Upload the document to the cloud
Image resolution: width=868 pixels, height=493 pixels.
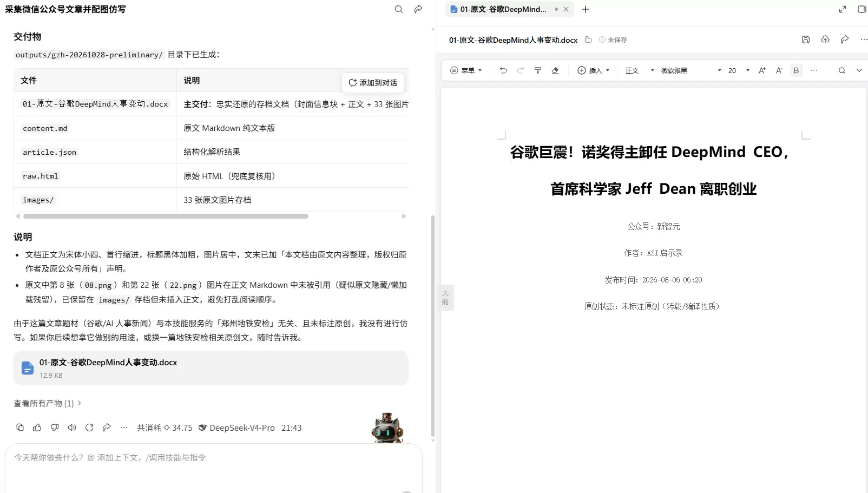825,40
